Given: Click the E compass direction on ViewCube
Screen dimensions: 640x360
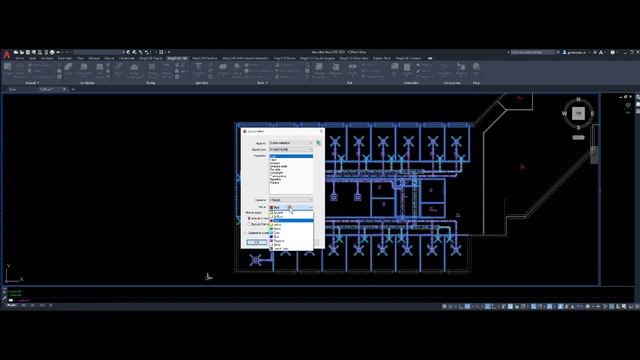Looking at the screenshot, I should point(592,113).
